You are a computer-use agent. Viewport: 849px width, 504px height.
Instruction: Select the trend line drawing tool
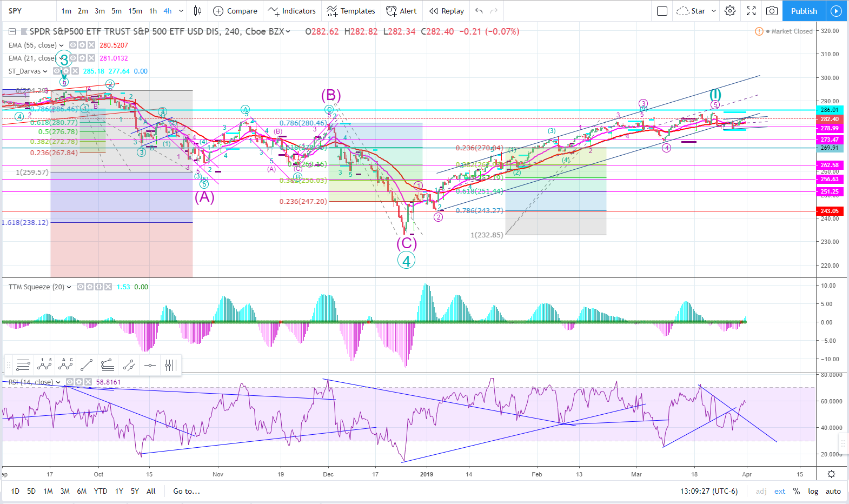[x=87, y=365]
